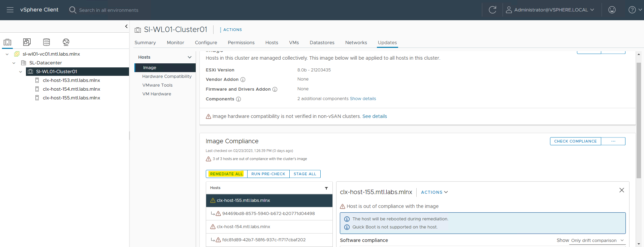Click the cluster icon beside the title

138,30
